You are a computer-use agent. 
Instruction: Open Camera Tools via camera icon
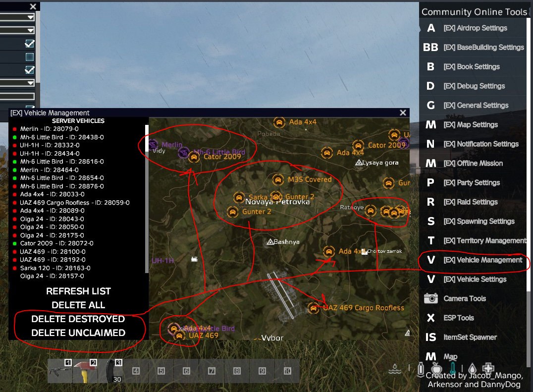pos(430,298)
